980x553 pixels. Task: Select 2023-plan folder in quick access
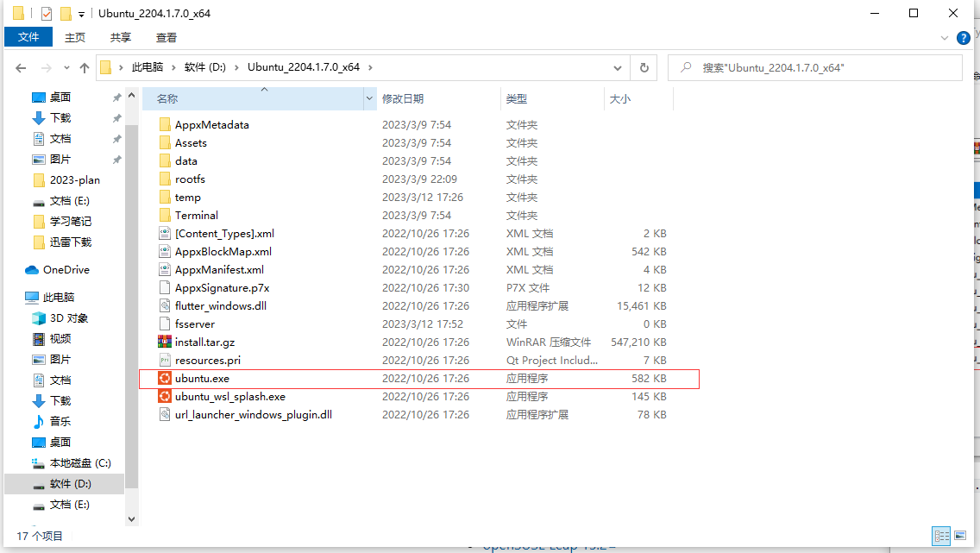[66, 180]
